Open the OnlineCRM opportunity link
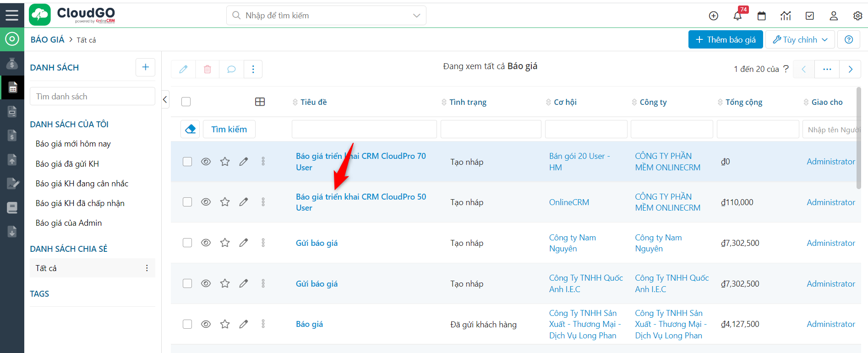 (x=569, y=202)
